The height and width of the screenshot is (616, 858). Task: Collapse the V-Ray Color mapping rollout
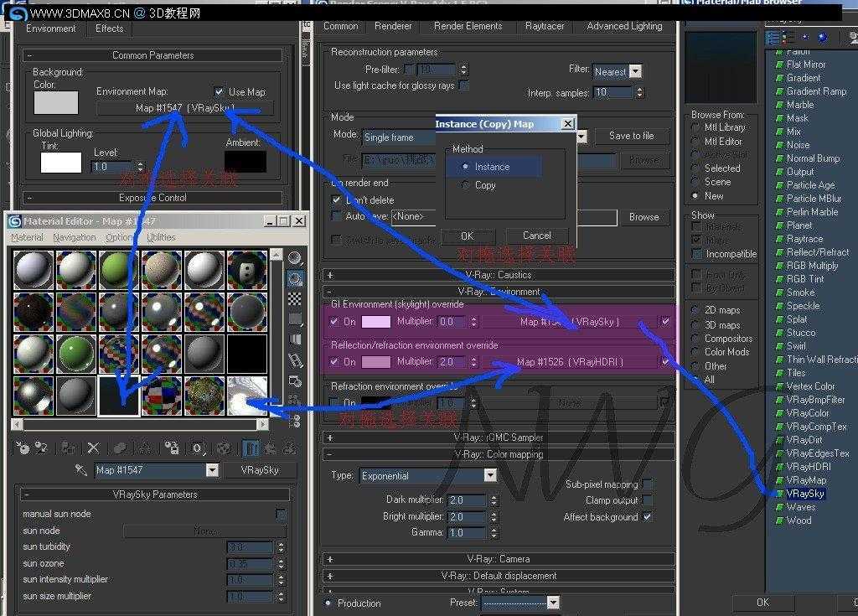coord(498,454)
